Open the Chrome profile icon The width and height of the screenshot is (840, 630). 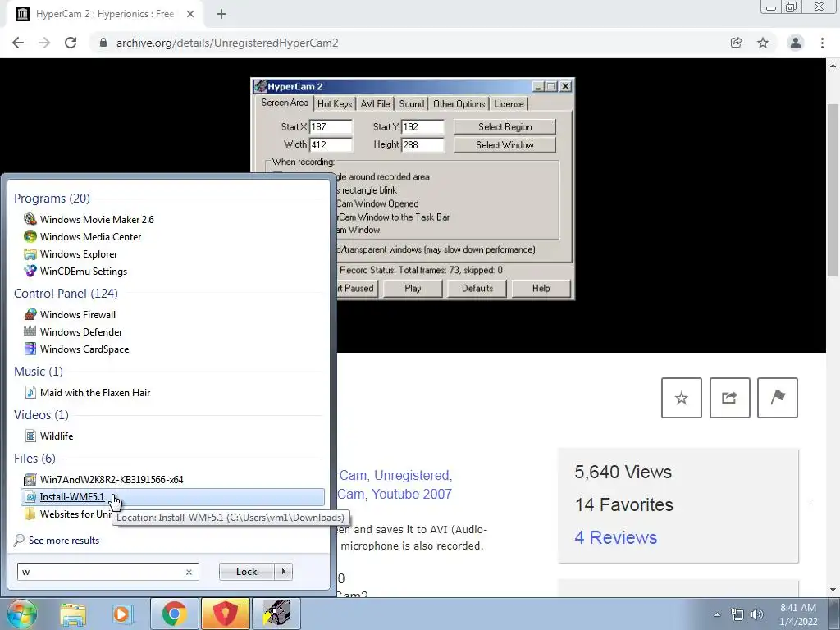tap(796, 43)
